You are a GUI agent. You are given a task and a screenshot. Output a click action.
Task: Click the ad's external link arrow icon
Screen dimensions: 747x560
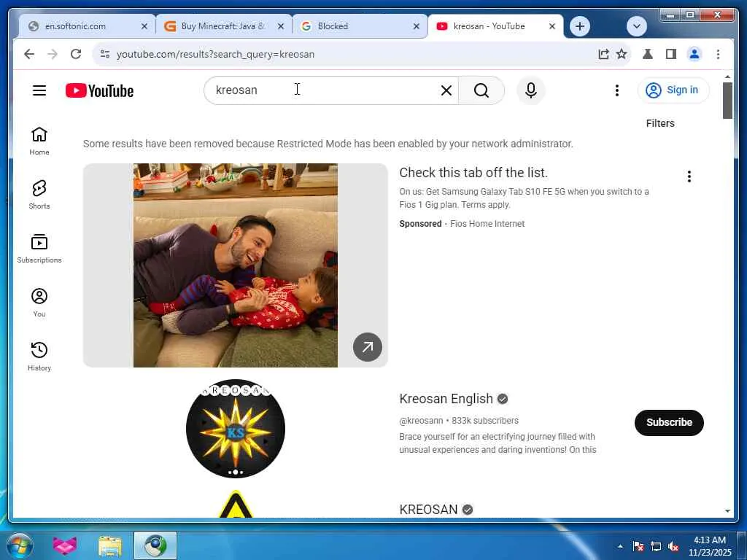(x=368, y=347)
